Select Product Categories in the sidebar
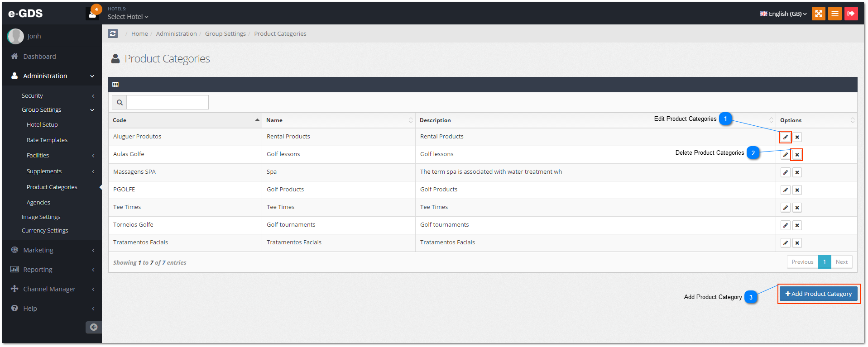The image size is (868, 347). point(52,187)
